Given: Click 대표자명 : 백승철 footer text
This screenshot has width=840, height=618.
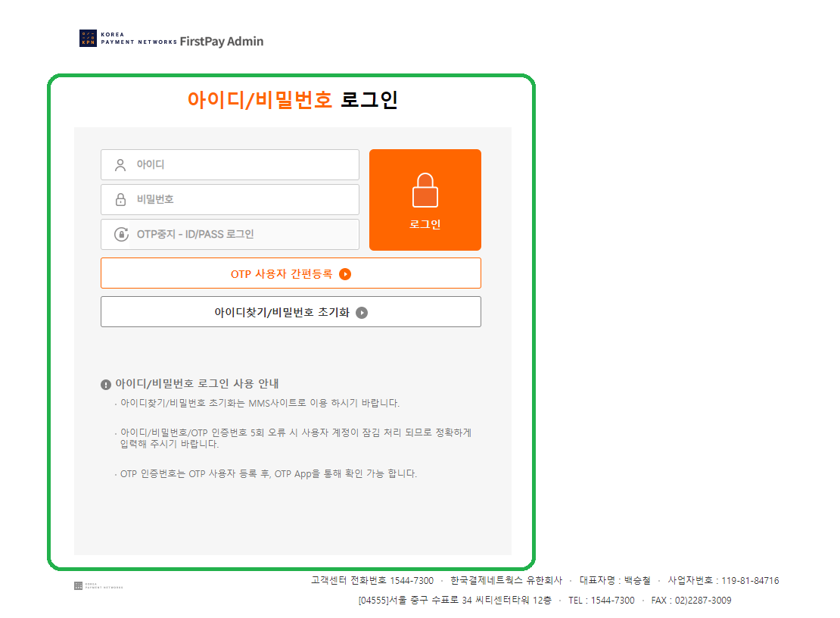Looking at the screenshot, I should pyautogui.click(x=615, y=580).
